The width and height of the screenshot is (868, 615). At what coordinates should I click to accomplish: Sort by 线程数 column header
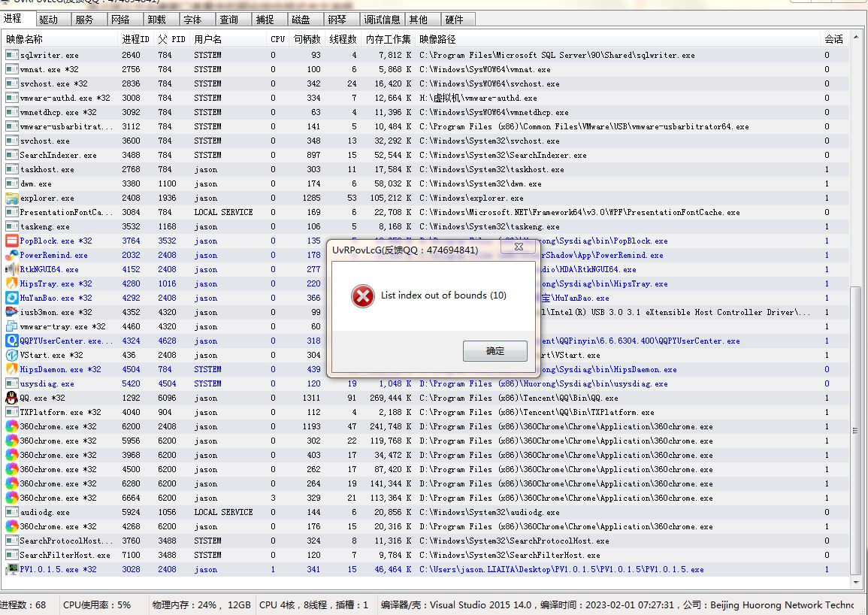[x=343, y=39]
